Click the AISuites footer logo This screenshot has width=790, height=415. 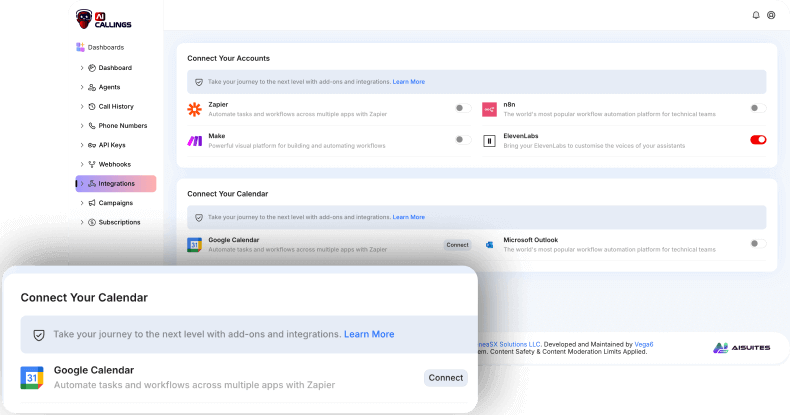tap(742, 348)
